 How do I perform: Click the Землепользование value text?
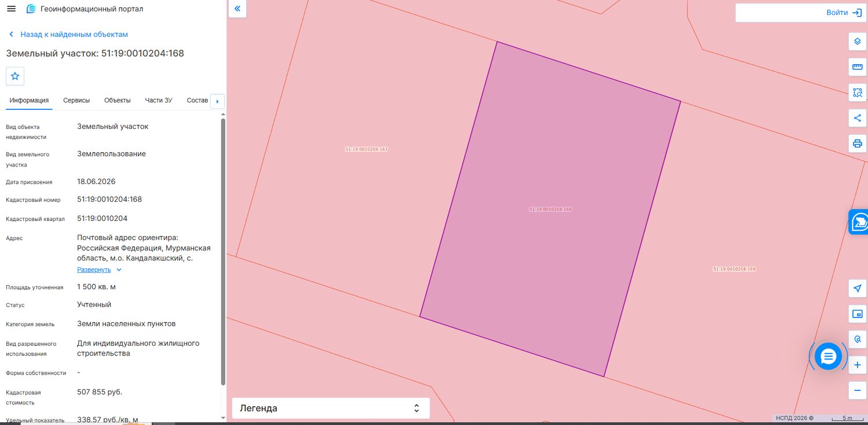[112, 154]
